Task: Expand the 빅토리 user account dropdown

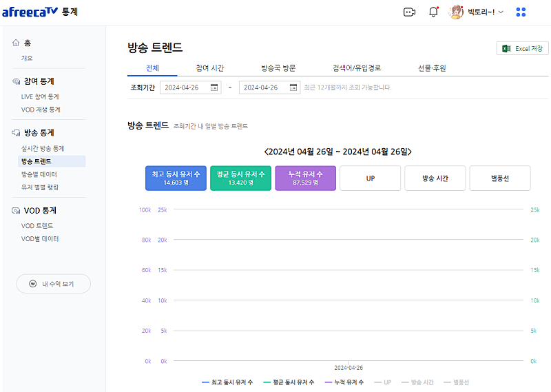Action: tap(501, 12)
